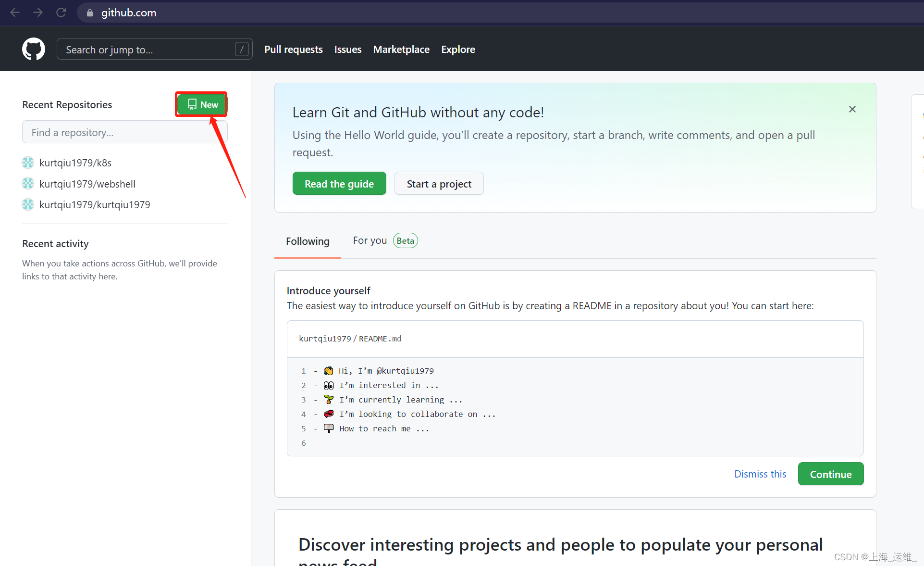924x566 pixels.
Task: Open Marketplace from the header menu
Action: click(401, 50)
